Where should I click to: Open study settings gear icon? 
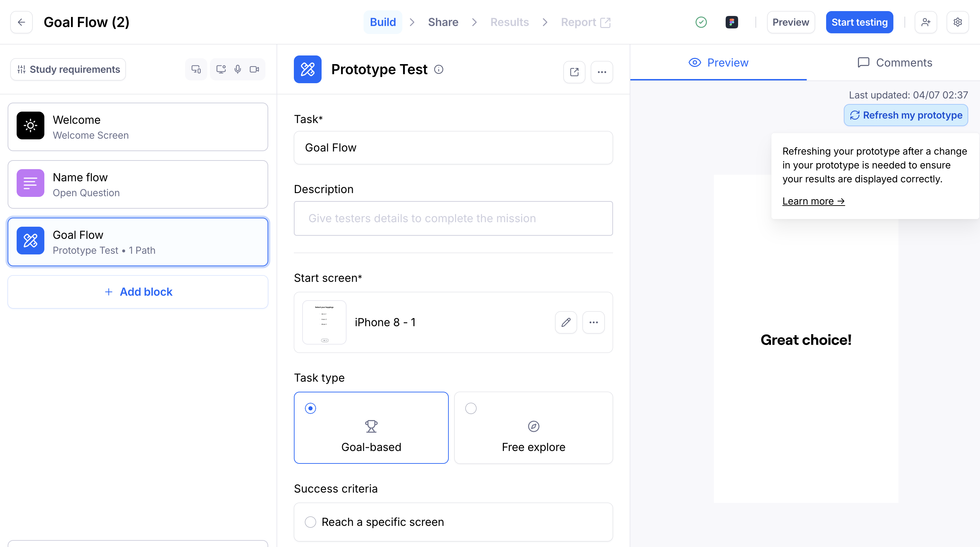[957, 22]
